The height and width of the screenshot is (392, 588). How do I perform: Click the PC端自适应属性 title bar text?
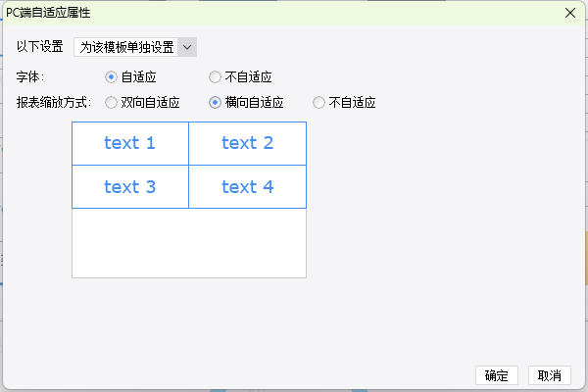tap(48, 13)
